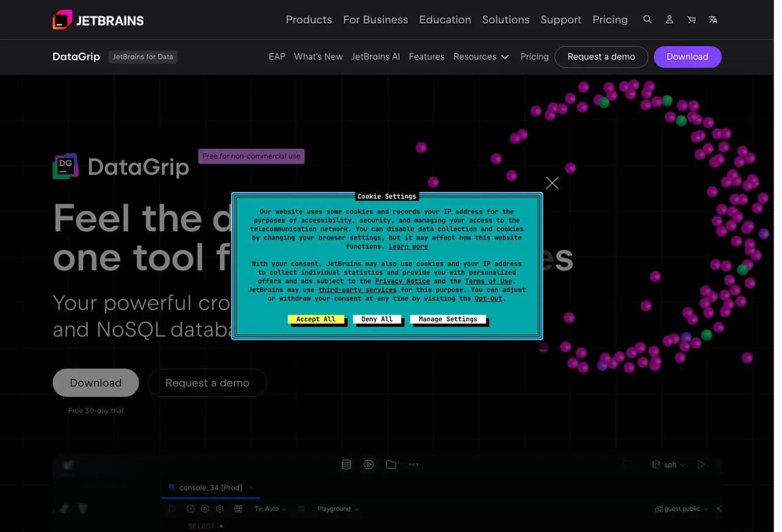Screen dimensions: 782x532
Task: Follow the Learn more link
Action: 408,246
